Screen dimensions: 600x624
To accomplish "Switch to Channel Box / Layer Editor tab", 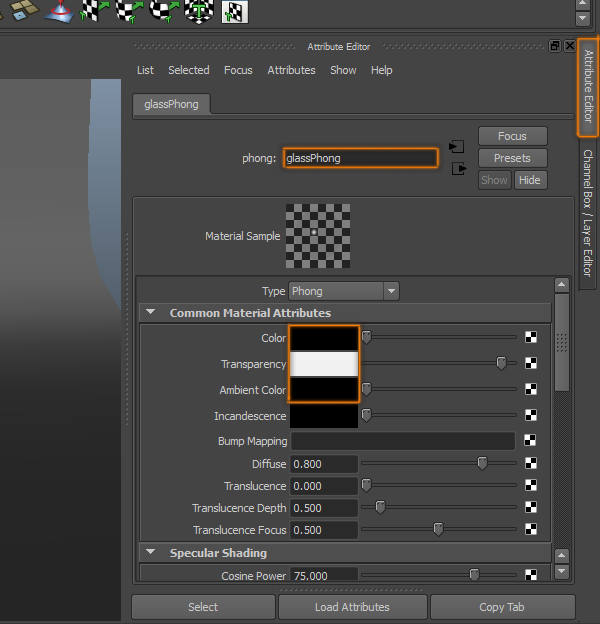I will (588, 212).
